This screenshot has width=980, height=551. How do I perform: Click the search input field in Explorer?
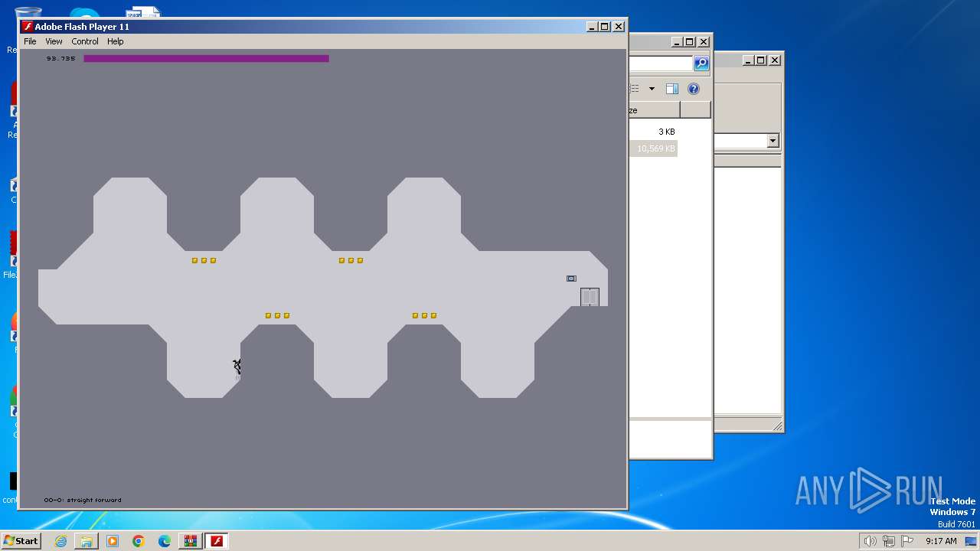[661, 64]
